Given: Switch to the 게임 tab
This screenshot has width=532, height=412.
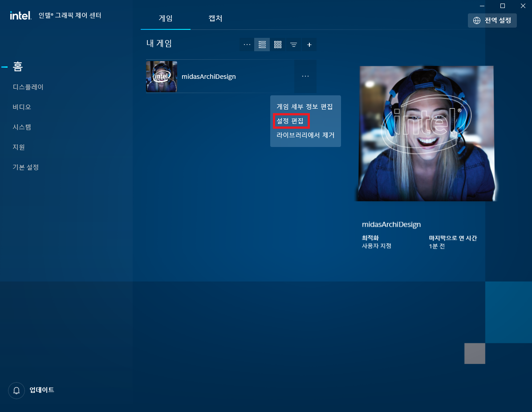Looking at the screenshot, I should [166, 18].
